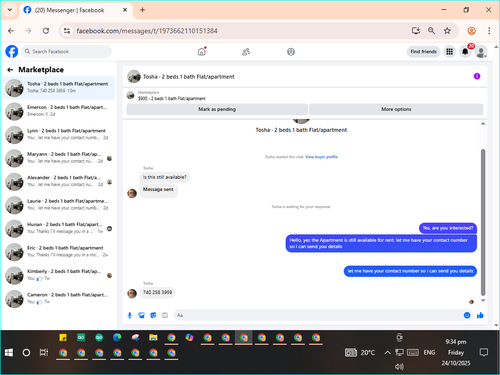Open the View buyer profile link

tap(321, 157)
